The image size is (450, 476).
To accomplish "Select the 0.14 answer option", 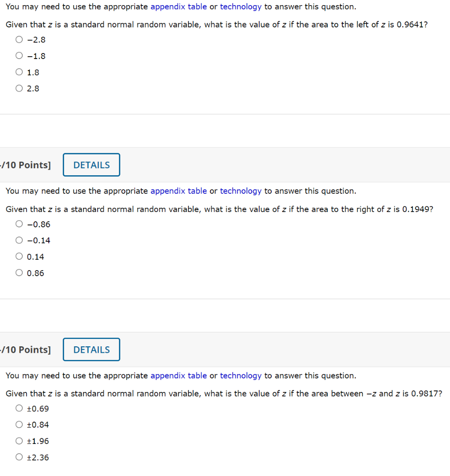I will pos(19,256).
